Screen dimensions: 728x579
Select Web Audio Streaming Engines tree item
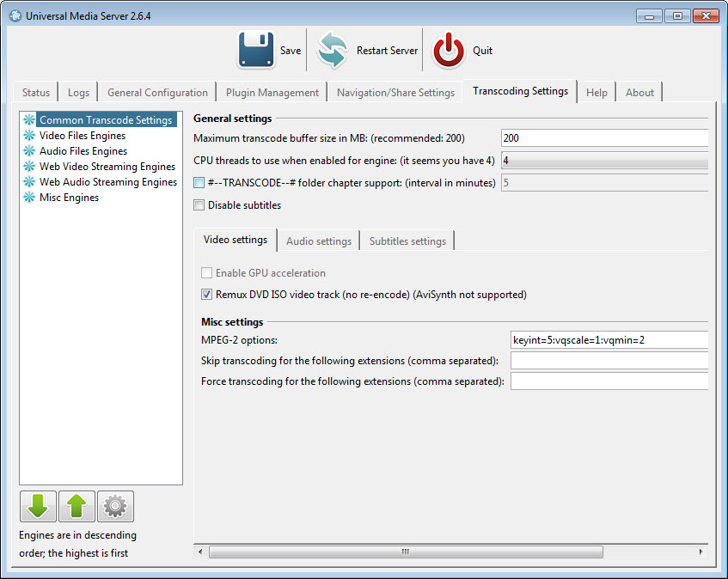coord(108,181)
